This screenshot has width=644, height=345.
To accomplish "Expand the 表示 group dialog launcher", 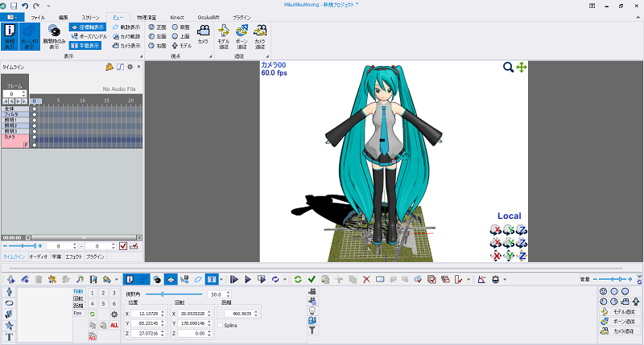I will click(142, 56).
